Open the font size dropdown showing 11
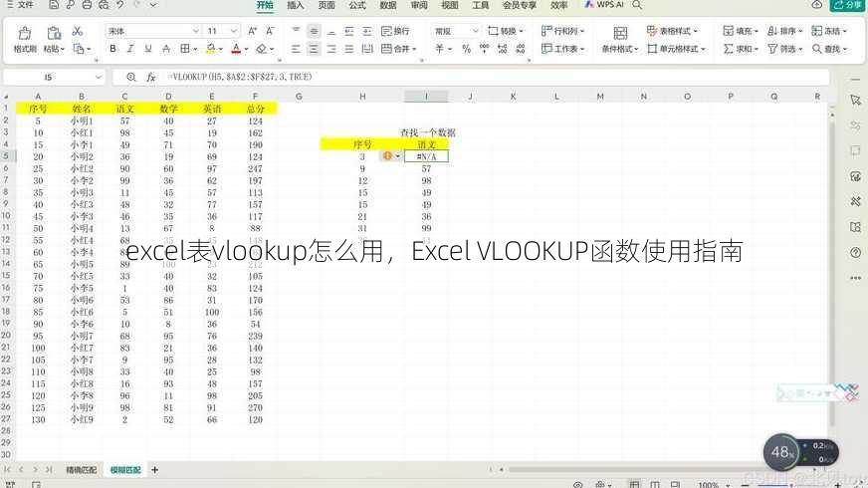This screenshot has width=868, height=488. point(234,31)
